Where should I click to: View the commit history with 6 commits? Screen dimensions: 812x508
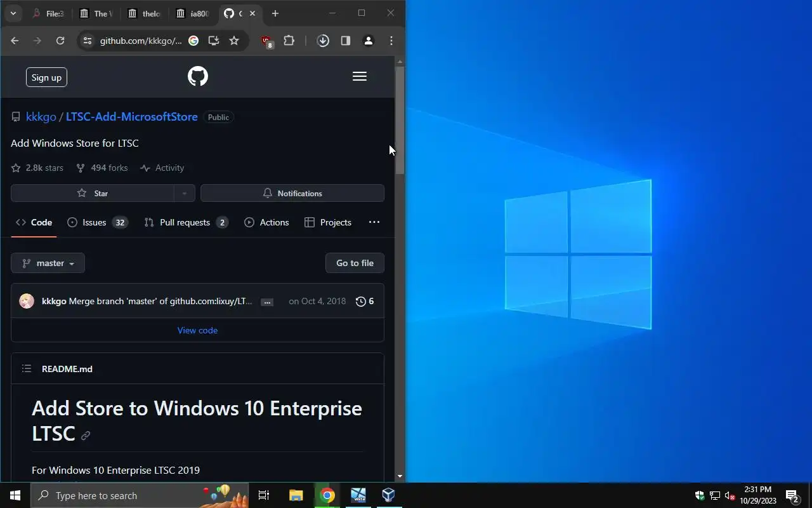(x=365, y=301)
